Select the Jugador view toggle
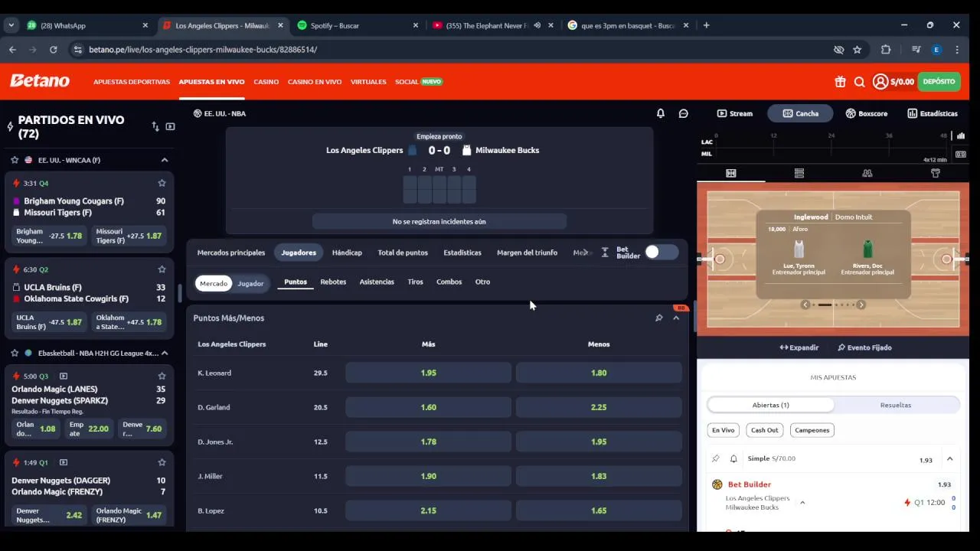980x551 pixels. [250, 283]
